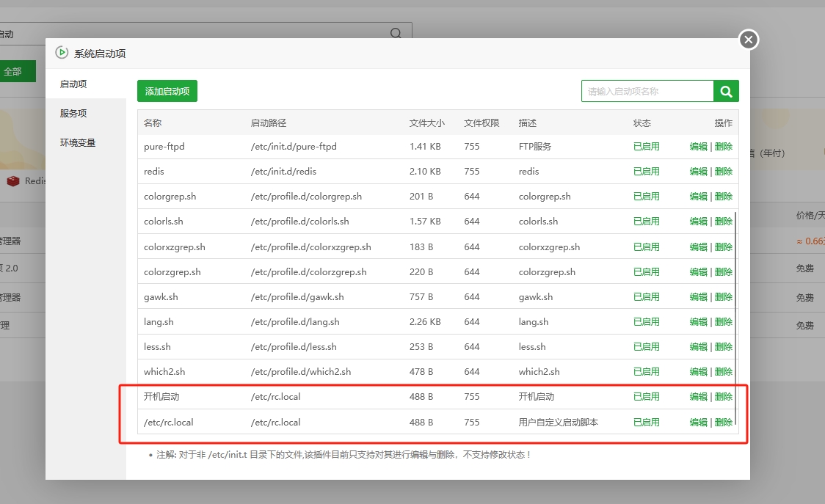The image size is (825, 504).
Task: Switch to the 服务项 tab
Action: tap(73, 114)
